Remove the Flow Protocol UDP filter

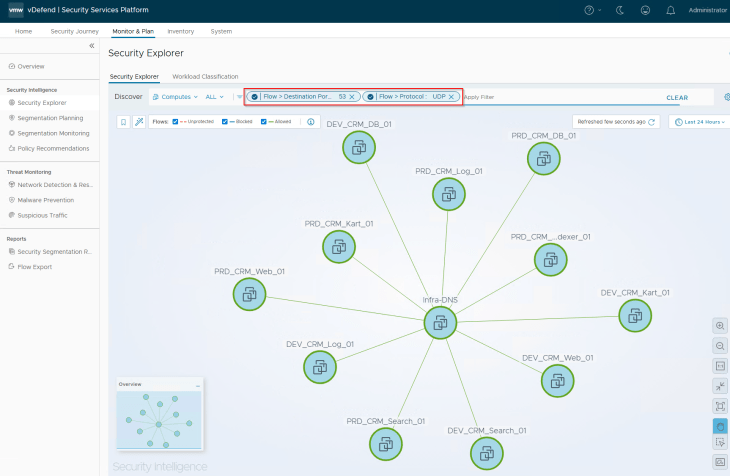(452, 97)
